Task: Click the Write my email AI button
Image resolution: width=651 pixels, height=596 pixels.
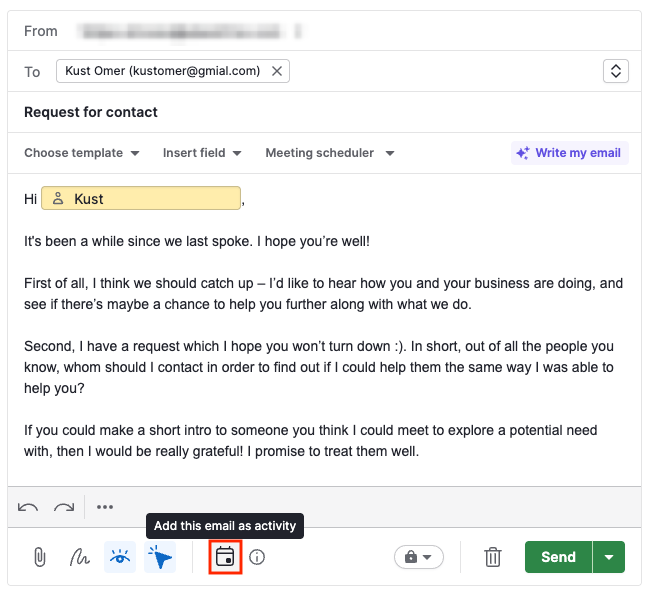Action: [x=569, y=153]
